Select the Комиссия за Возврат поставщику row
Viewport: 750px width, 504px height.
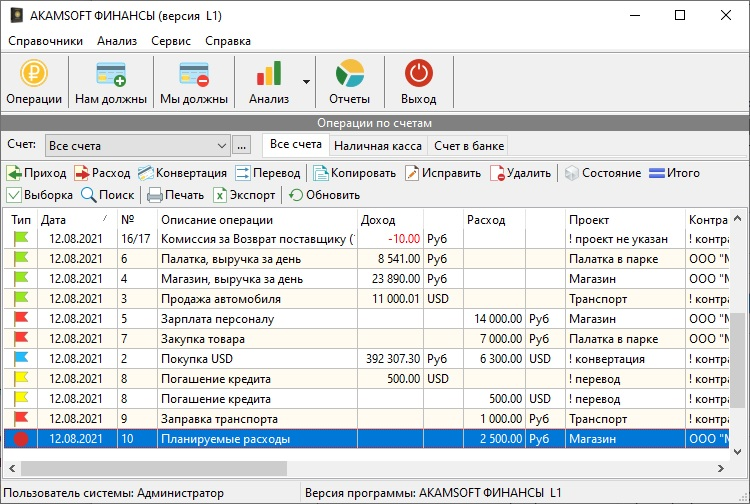(x=366, y=239)
